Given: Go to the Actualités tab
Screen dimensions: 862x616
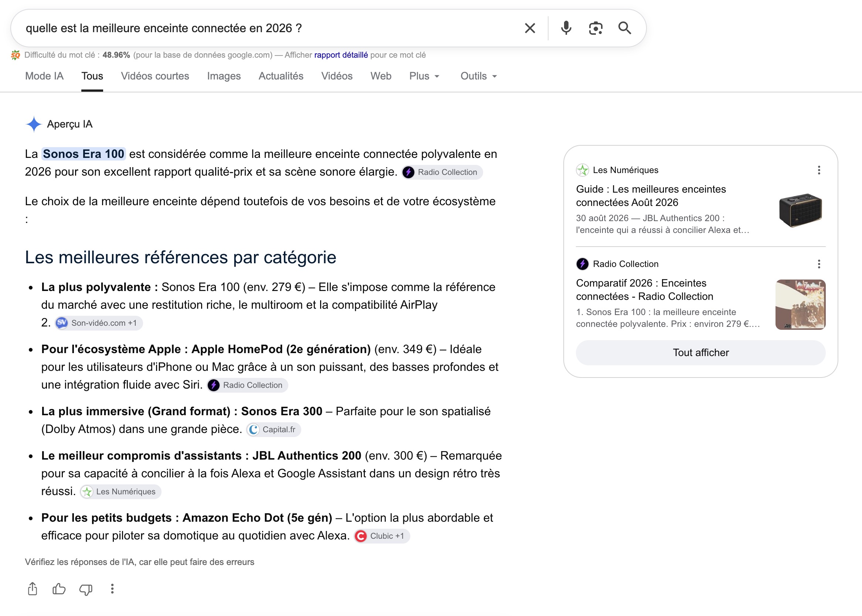Looking at the screenshot, I should click(281, 76).
